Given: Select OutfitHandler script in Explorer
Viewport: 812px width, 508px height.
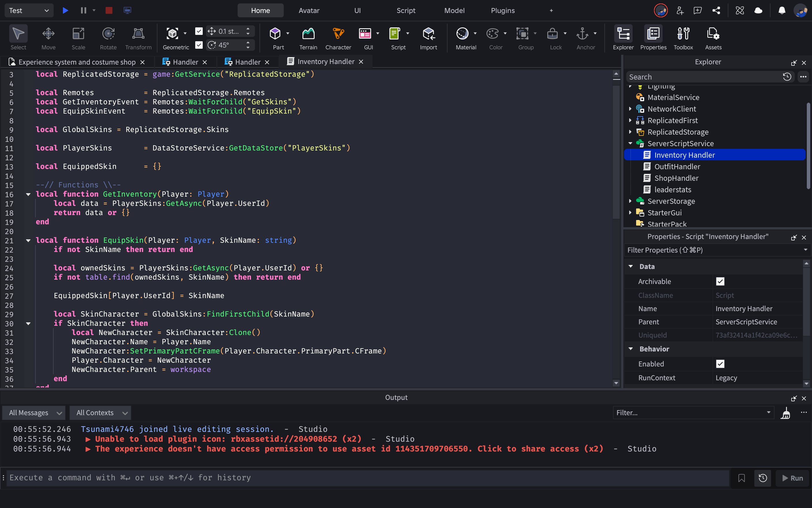Looking at the screenshot, I should tap(677, 167).
